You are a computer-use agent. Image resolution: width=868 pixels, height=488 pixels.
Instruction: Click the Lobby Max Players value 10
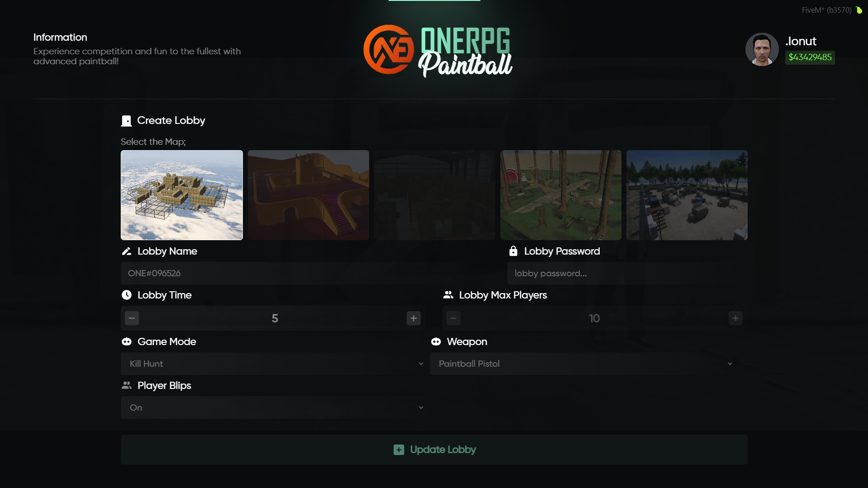pos(594,318)
